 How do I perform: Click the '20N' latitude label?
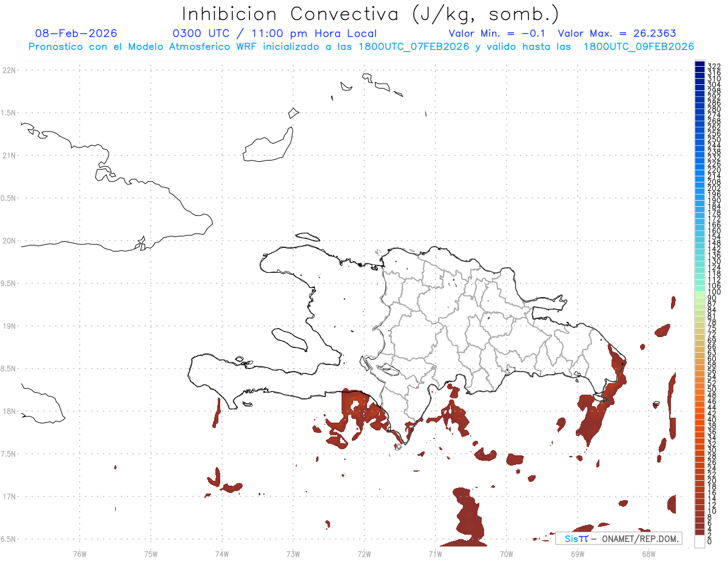(x=9, y=241)
